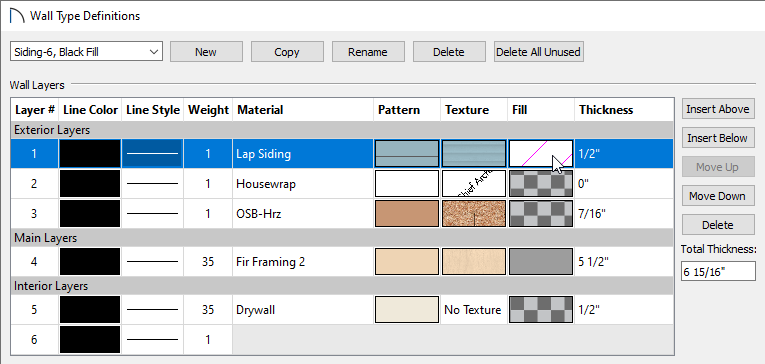Screen dimensions: 765x364
Task: Click thickness value 5 1/2"
Action: pyautogui.click(x=594, y=262)
